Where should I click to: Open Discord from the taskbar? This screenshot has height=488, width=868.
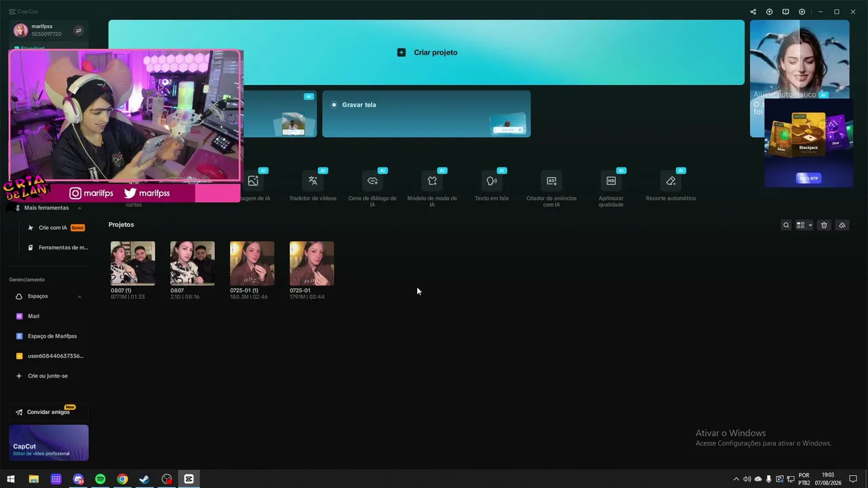(x=78, y=479)
